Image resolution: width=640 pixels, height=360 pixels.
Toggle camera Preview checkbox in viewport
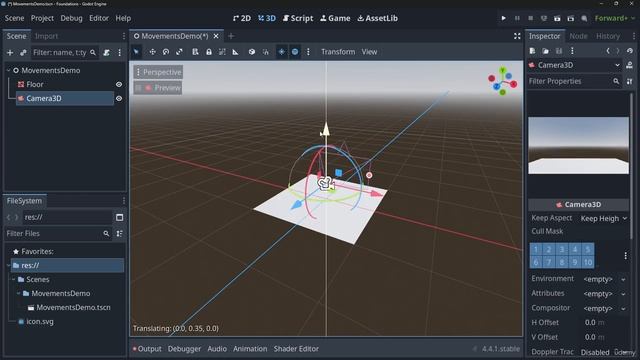click(x=158, y=88)
